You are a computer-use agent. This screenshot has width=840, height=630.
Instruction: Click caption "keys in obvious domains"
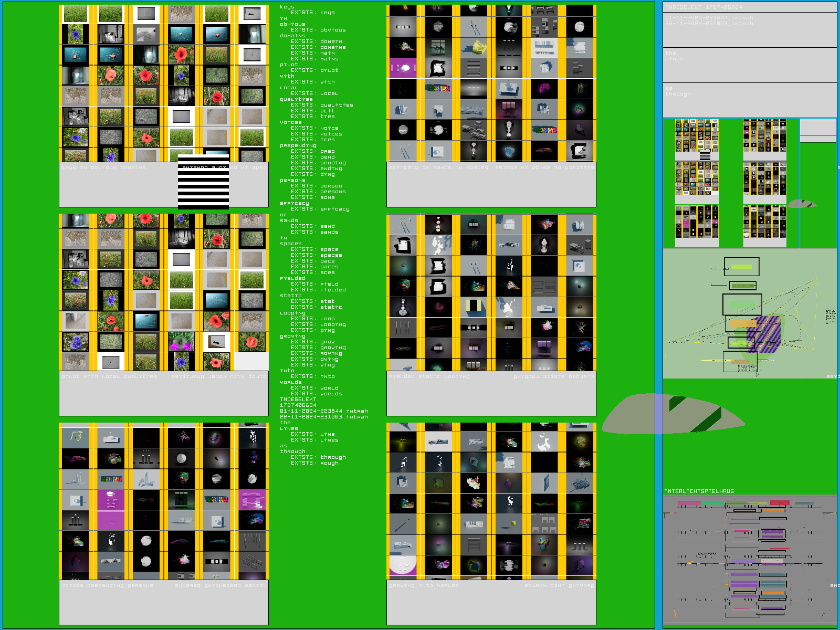click(103, 168)
